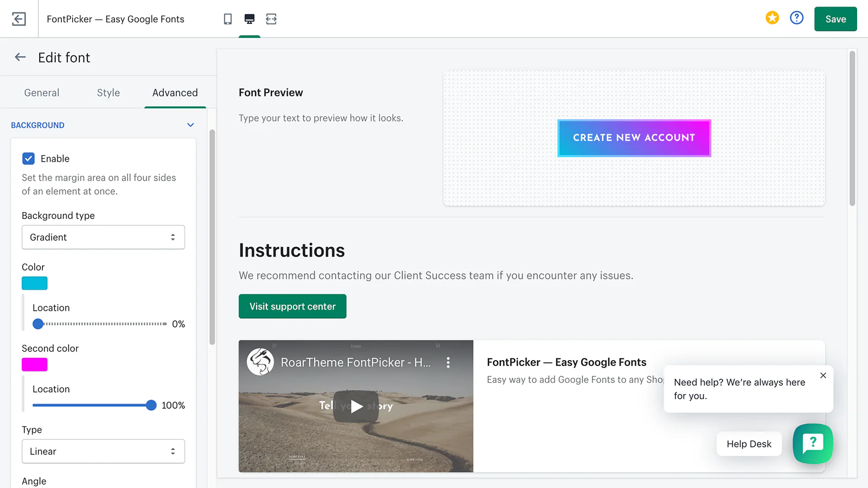Collapse the BACKGROUND section chevron
The height and width of the screenshot is (488, 868).
[190, 125]
